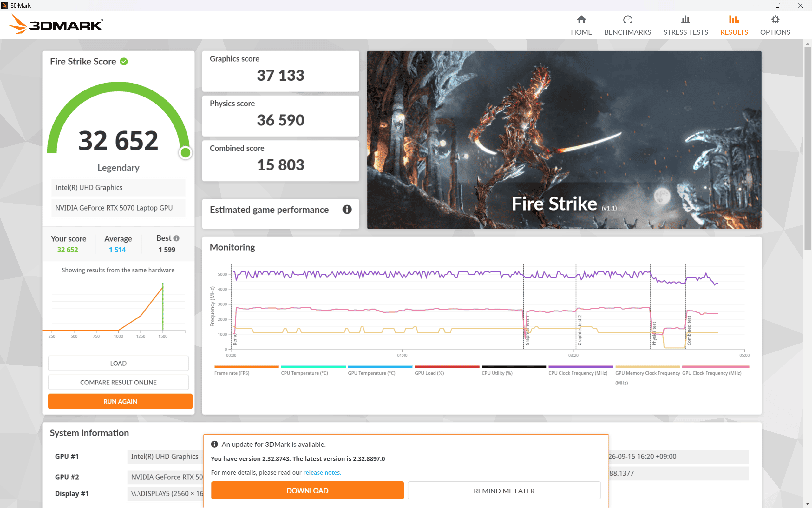
Task: Click the scrollbar down arrow
Action: coord(807,504)
